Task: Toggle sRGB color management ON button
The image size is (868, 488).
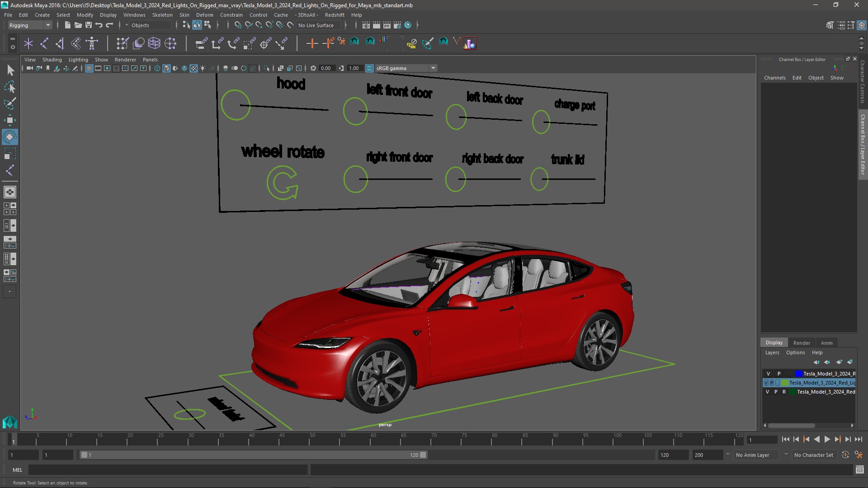Action: click(x=369, y=68)
